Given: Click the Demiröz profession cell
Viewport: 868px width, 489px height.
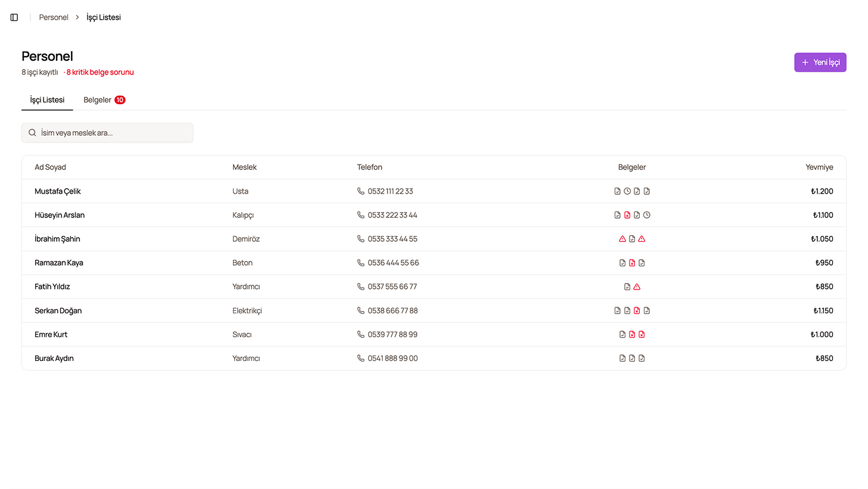Looking at the screenshot, I should (x=246, y=239).
